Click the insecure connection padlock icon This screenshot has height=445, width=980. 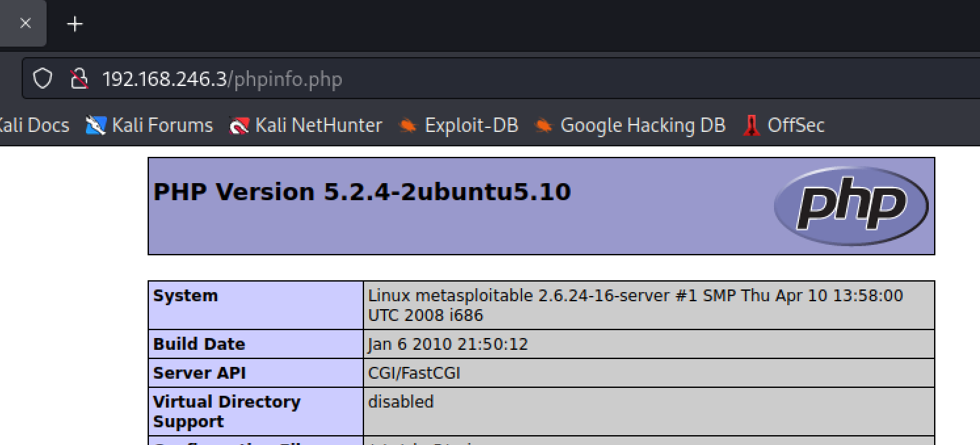pos(79,79)
